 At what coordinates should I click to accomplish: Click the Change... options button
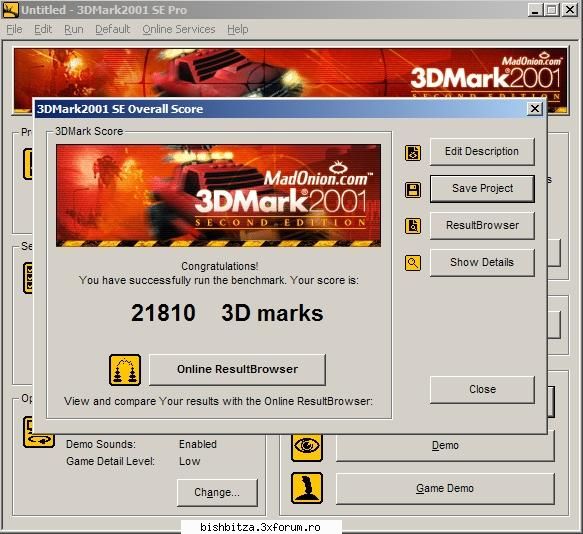[217, 492]
